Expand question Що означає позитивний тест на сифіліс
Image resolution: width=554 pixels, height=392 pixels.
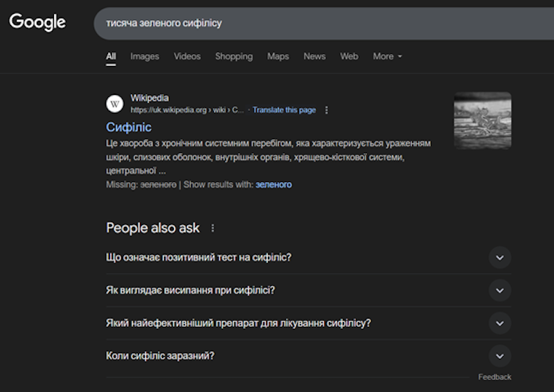point(308,258)
